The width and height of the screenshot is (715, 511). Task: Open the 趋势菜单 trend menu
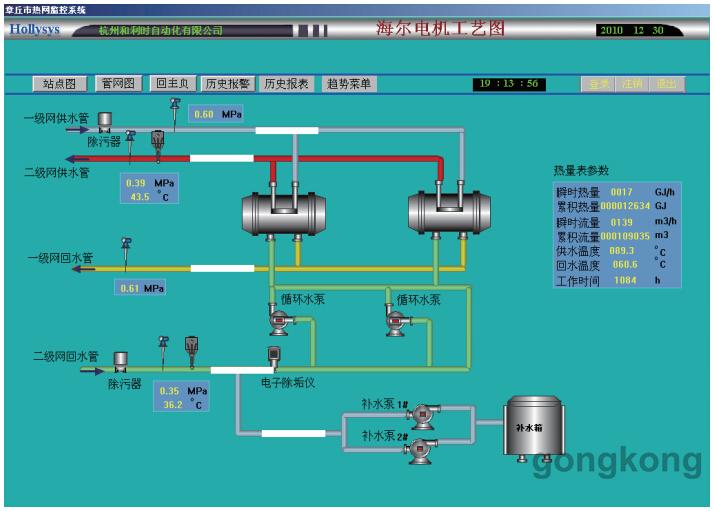coord(349,84)
